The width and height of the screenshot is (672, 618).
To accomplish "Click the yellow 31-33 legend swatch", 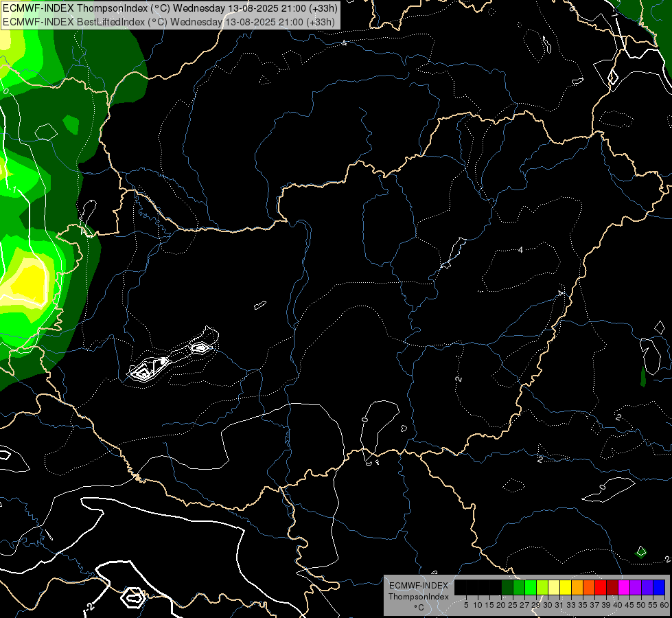I will (566, 587).
